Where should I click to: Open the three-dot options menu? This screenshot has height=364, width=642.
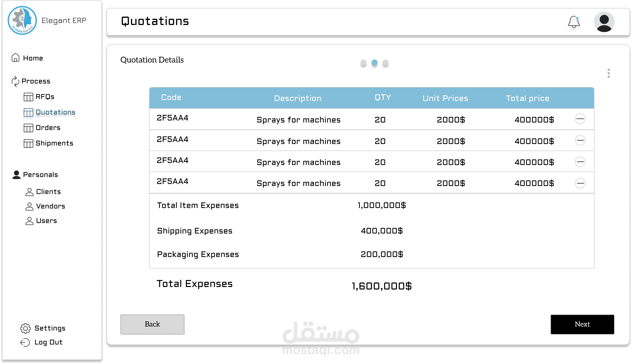click(608, 73)
